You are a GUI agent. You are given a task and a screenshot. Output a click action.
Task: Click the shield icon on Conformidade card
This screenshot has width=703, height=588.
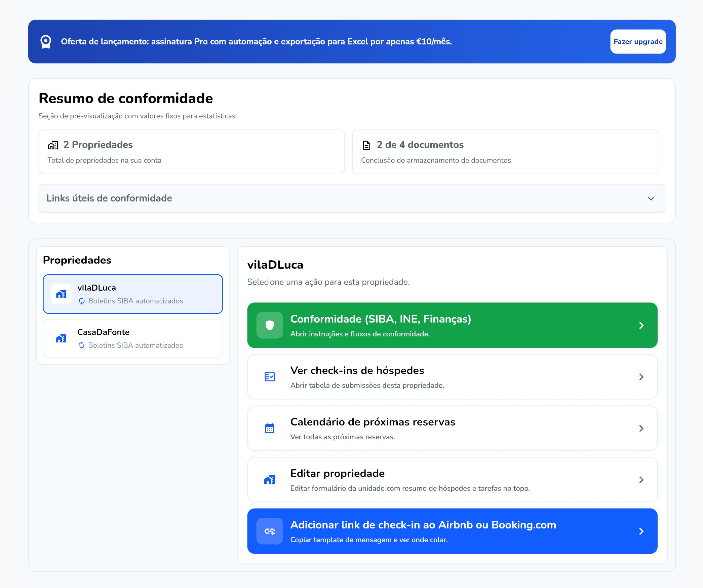click(270, 325)
